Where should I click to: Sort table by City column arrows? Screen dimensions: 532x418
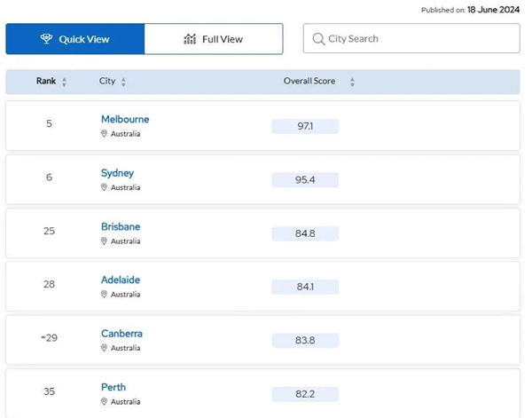point(123,82)
